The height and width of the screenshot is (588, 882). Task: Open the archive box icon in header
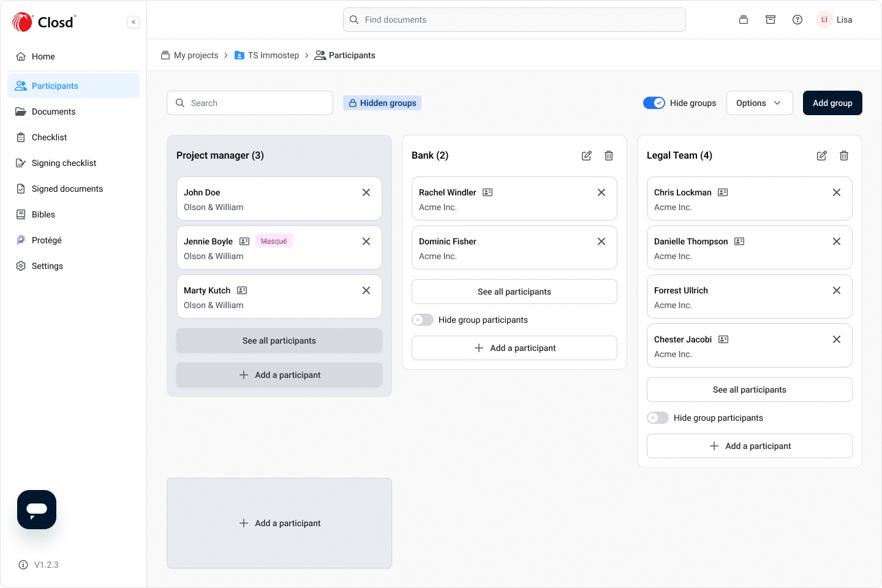(x=770, y=20)
